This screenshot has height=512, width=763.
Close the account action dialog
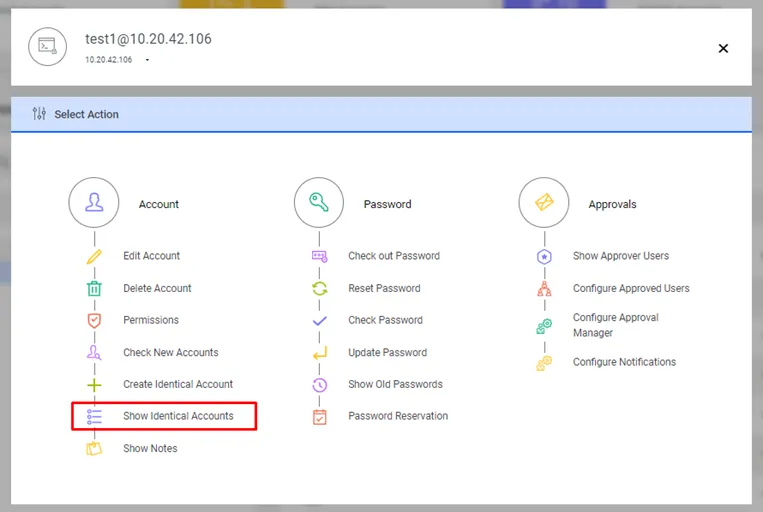(723, 48)
